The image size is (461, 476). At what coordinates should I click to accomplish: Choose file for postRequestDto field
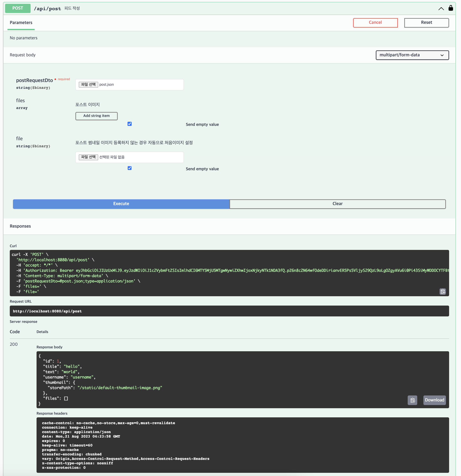click(x=88, y=85)
